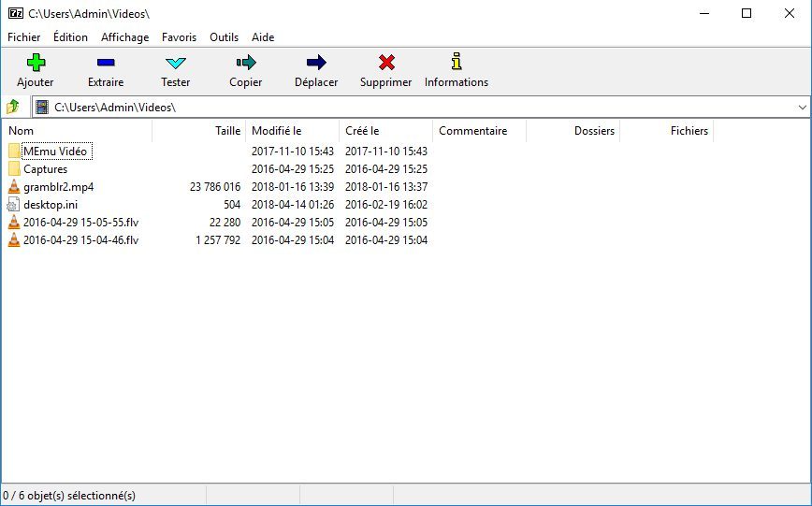812x506 pixels.
Task: Open the Fichier menu
Action: [23, 37]
